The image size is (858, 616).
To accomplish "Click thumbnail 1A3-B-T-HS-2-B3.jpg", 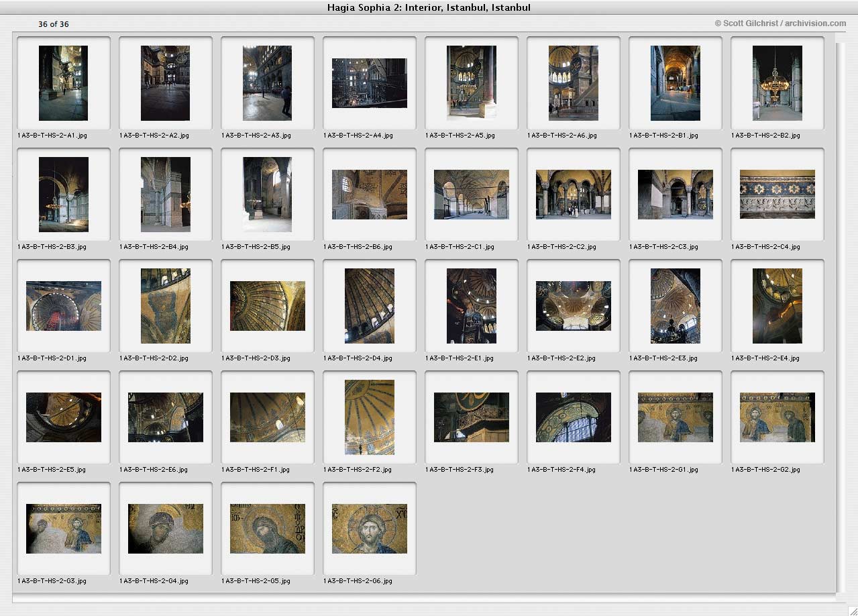I will [x=64, y=195].
